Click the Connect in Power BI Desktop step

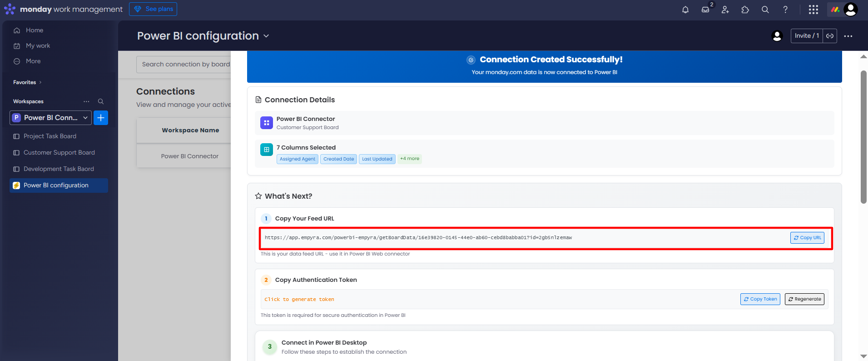point(544,347)
